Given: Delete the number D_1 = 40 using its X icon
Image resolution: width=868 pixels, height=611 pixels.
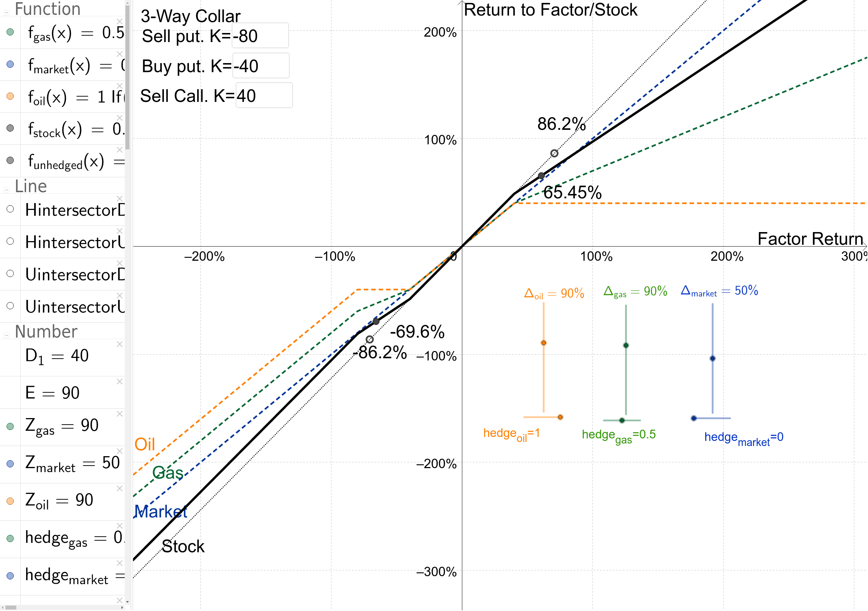Looking at the screenshot, I should pos(120,344).
